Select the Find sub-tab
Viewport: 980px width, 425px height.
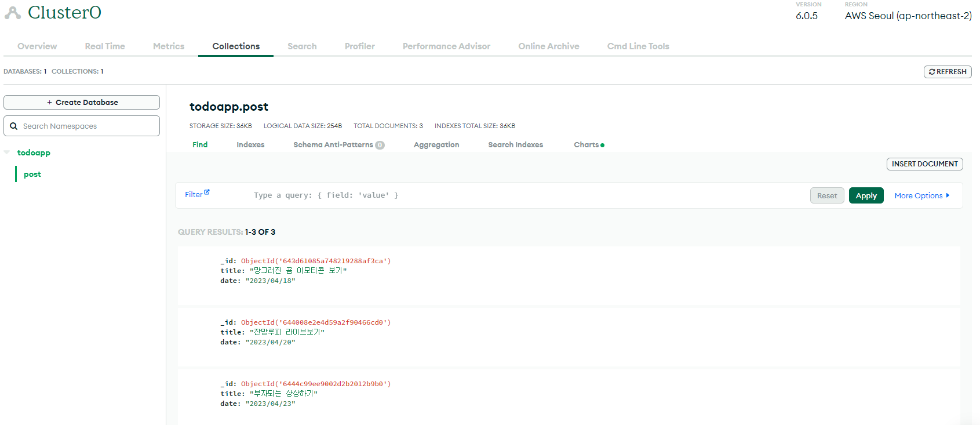point(200,145)
